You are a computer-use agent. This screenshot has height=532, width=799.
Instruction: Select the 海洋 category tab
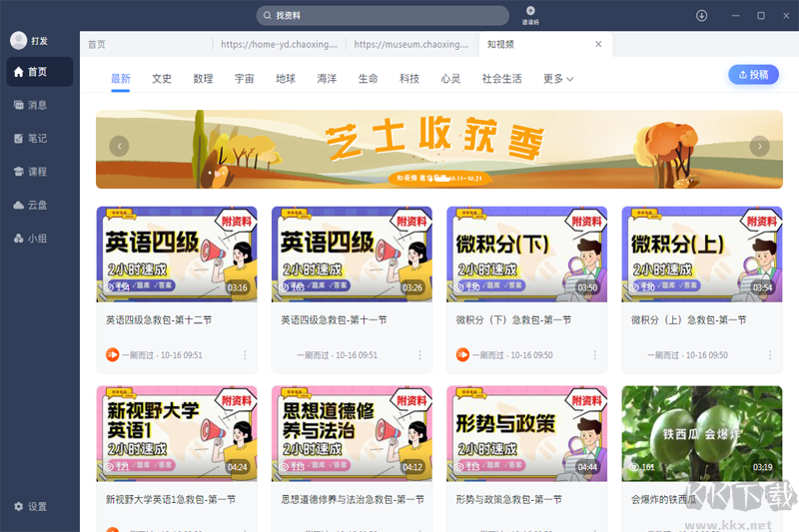327,79
